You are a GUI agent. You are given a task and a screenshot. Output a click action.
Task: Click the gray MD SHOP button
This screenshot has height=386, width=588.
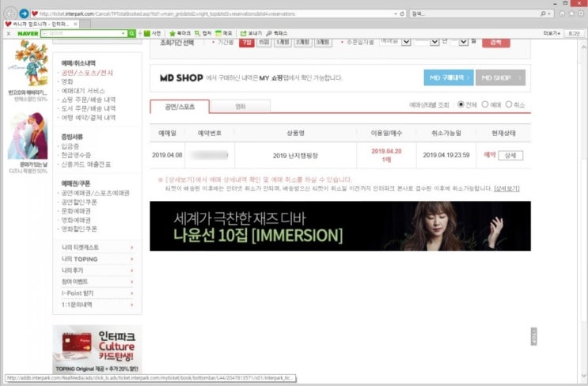point(500,78)
